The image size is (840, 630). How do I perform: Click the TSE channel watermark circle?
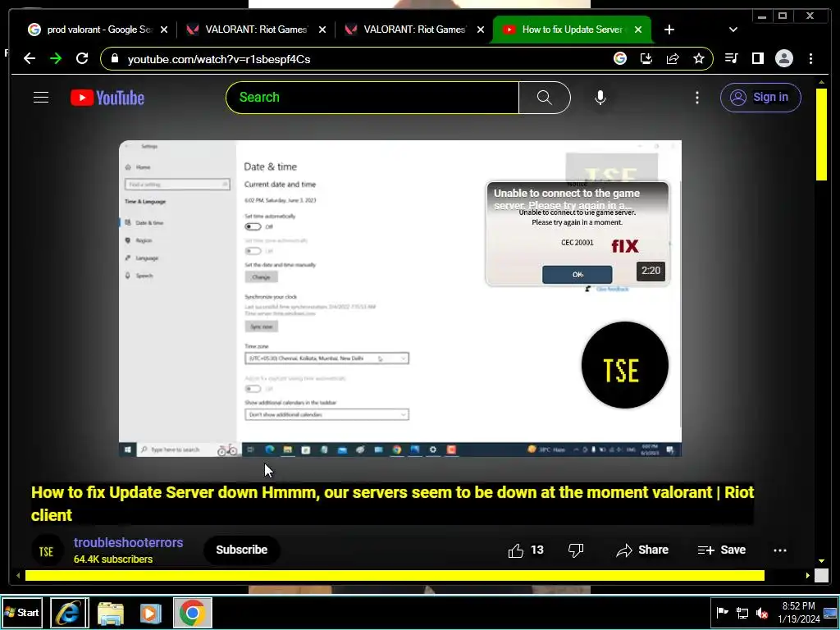point(624,365)
